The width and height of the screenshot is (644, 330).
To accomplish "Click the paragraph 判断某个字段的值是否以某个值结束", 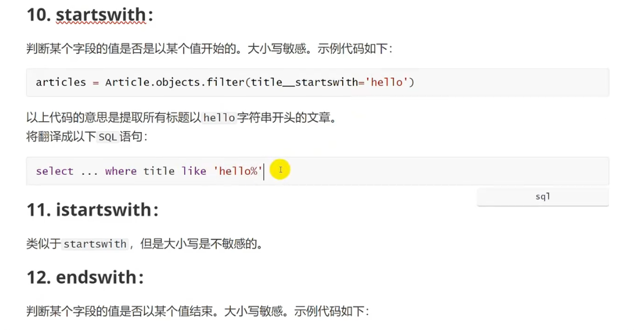I will (198, 312).
